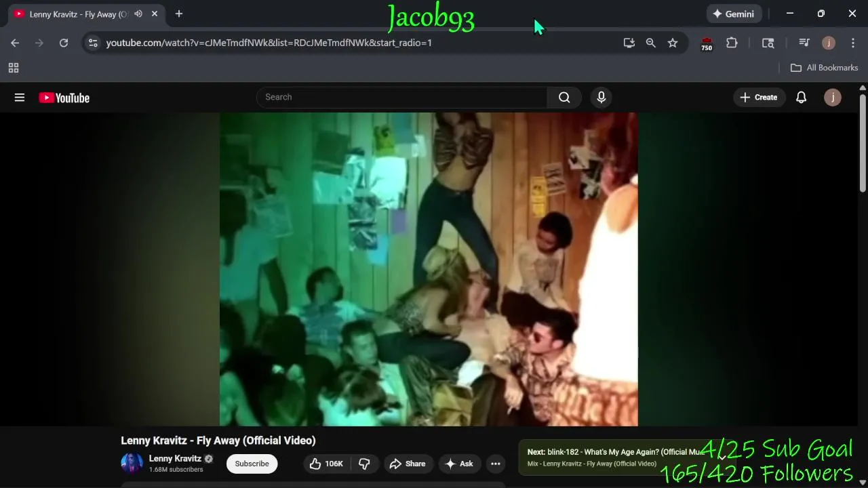Image resolution: width=868 pixels, height=488 pixels.
Task: Open a new tab with the plus button
Action: click(x=179, y=14)
